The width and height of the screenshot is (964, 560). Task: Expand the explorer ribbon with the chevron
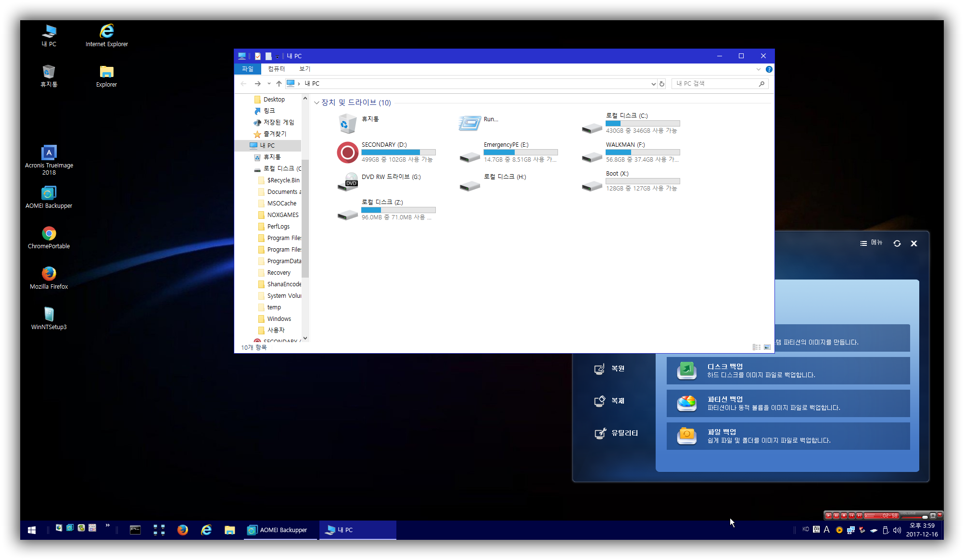759,69
